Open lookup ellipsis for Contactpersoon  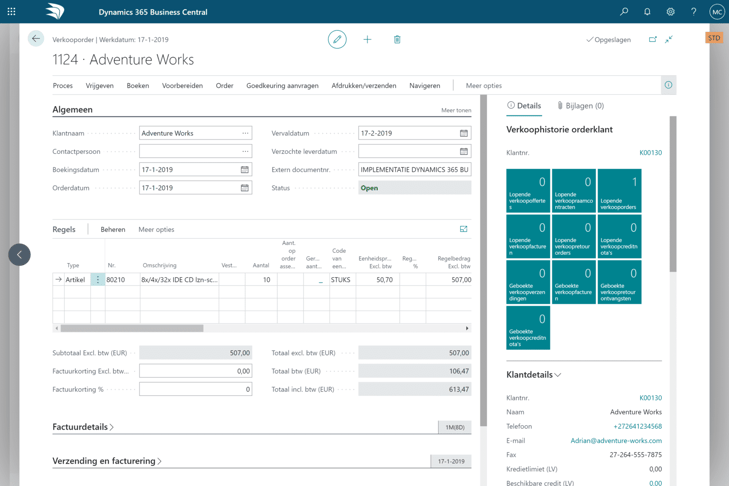[245, 152]
